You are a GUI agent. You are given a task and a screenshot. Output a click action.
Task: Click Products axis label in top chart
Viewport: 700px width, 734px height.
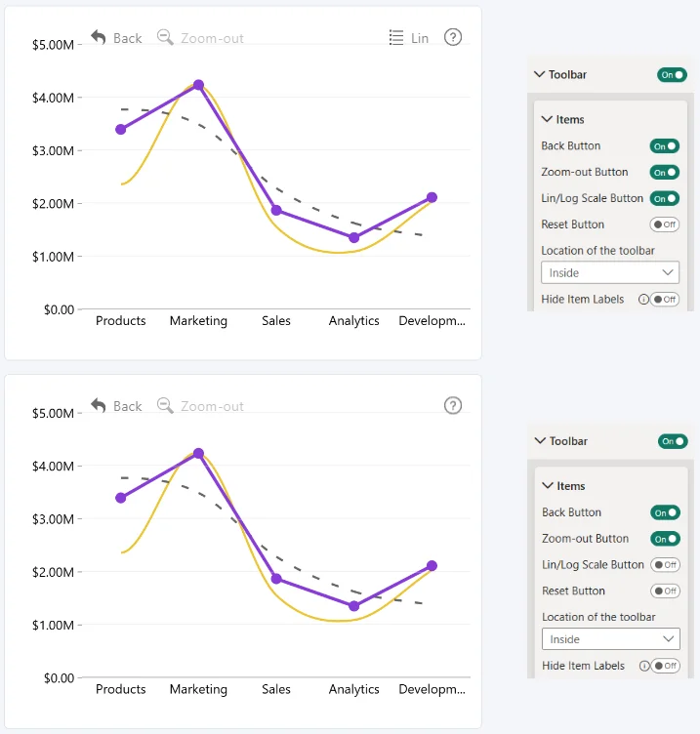(x=121, y=321)
